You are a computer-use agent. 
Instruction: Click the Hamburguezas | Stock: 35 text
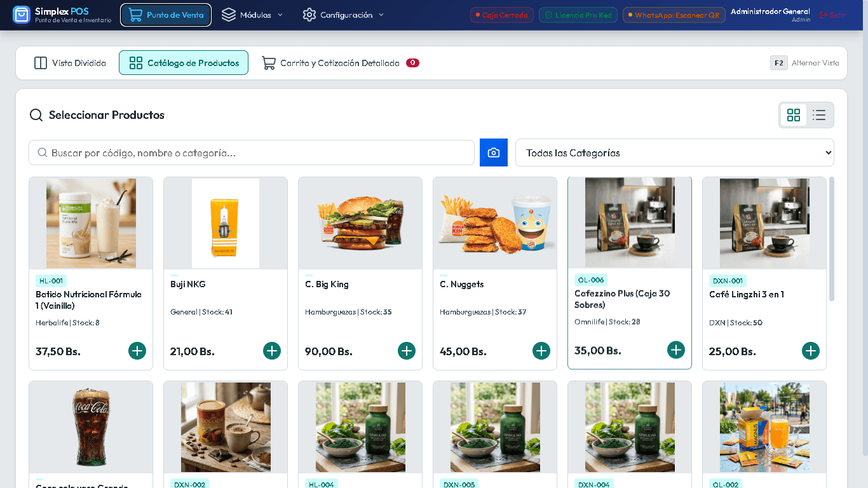click(x=348, y=312)
